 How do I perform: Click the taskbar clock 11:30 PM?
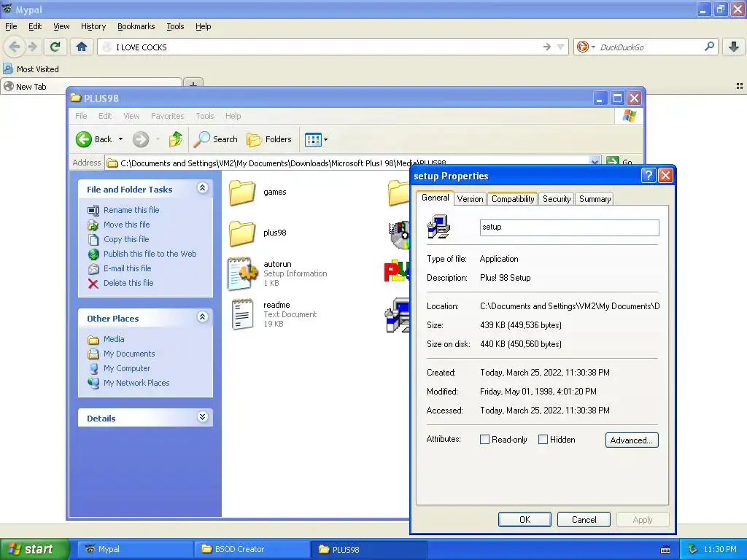[x=720, y=549]
